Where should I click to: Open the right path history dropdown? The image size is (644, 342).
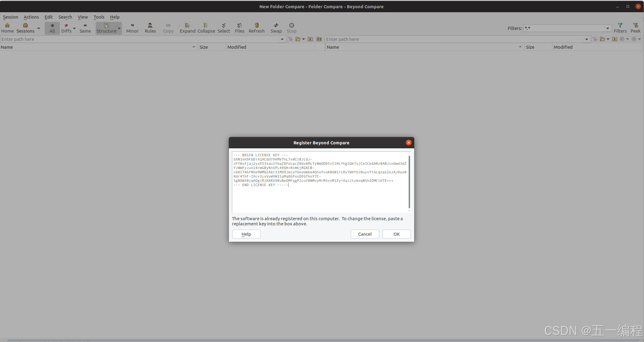click(x=587, y=39)
